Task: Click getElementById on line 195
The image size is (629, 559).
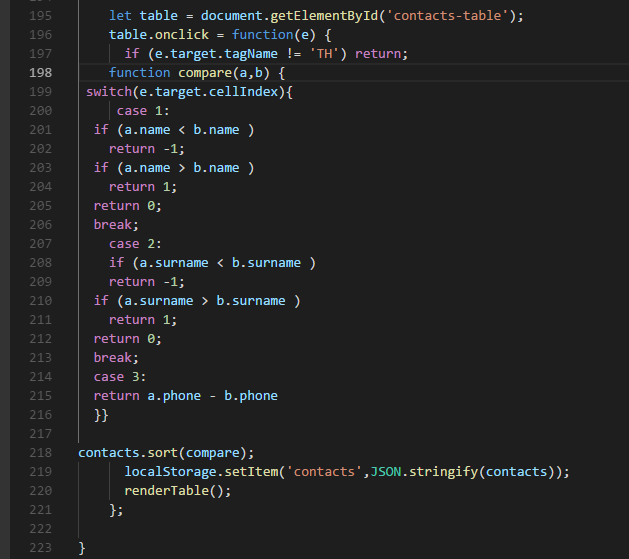Action: 324,16
